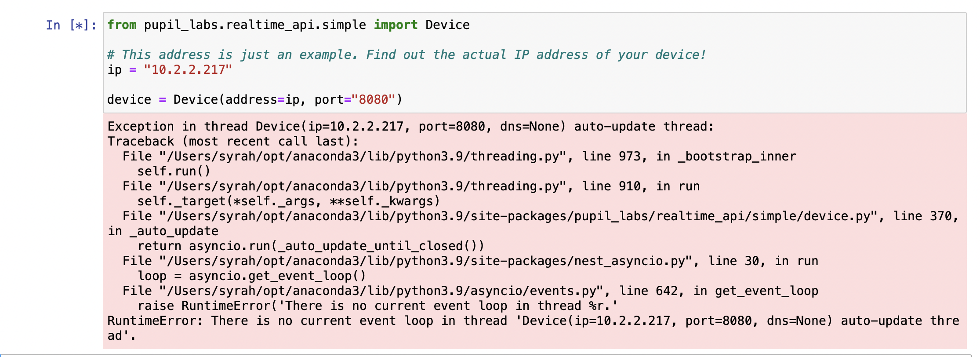980x357 pixels.
Task: Click 'Device' at end of import line
Action: tap(447, 25)
